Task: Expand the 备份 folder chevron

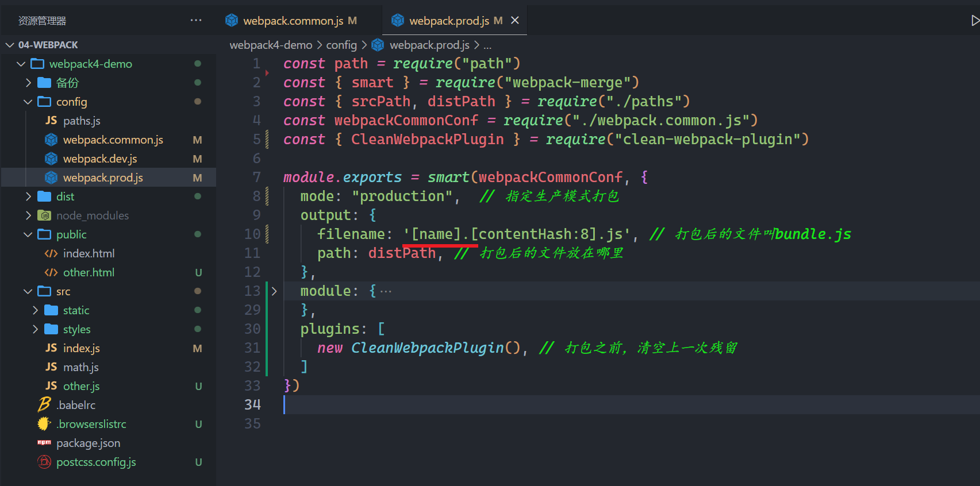Action: (x=28, y=83)
